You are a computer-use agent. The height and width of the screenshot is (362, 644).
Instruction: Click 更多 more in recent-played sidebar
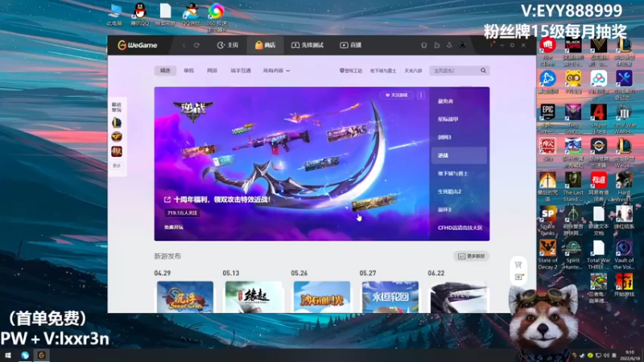pyautogui.click(x=117, y=166)
